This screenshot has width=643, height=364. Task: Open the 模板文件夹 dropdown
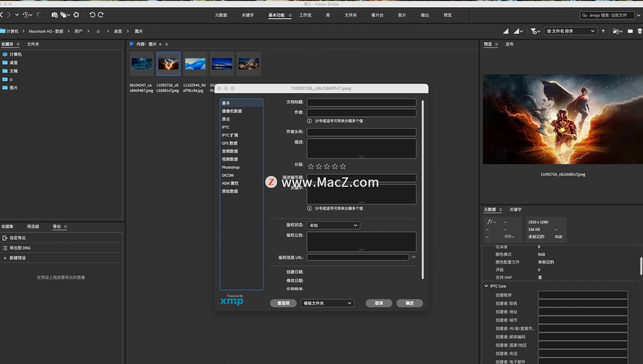pyautogui.click(x=327, y=303)
